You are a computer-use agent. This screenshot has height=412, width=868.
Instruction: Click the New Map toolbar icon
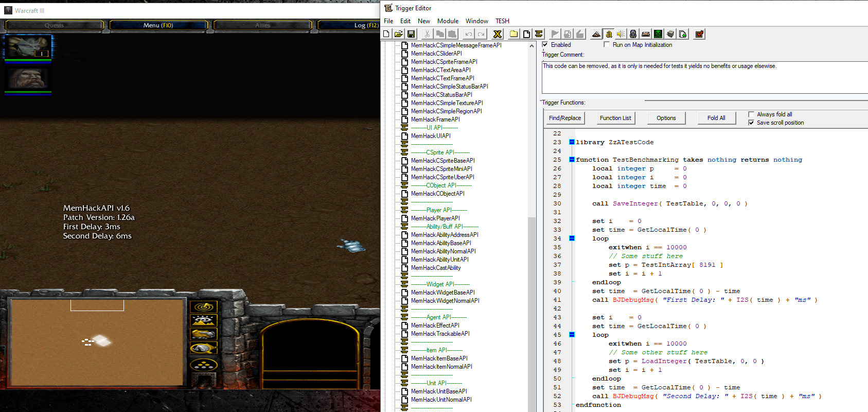(x=386, y=34)
